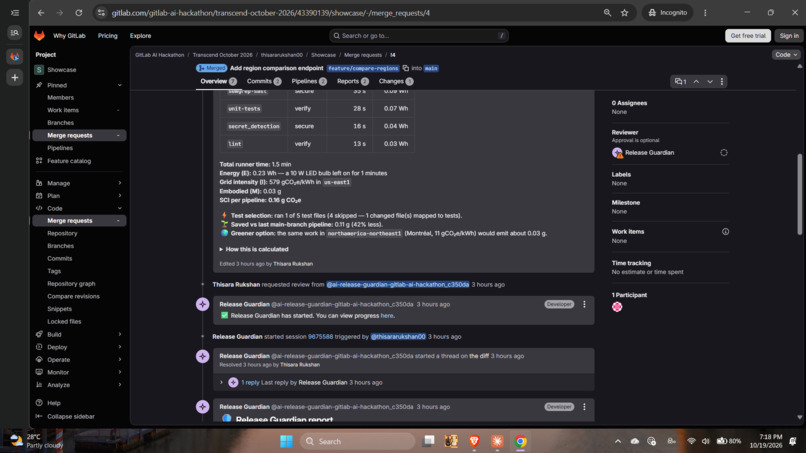
Task: Expand the 1 reply thread chevron
Action: click(x=222, y=383)
